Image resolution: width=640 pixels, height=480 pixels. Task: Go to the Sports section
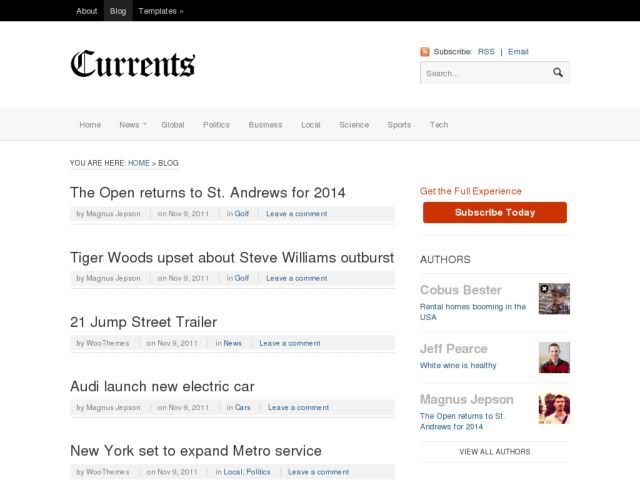point(399,125)
